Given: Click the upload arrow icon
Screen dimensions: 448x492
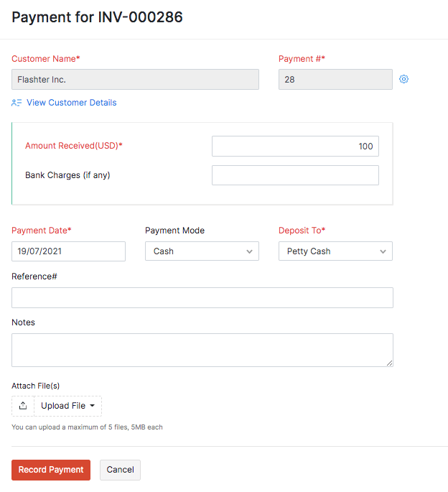Looking at the screenshot, I should click(23, 406).
